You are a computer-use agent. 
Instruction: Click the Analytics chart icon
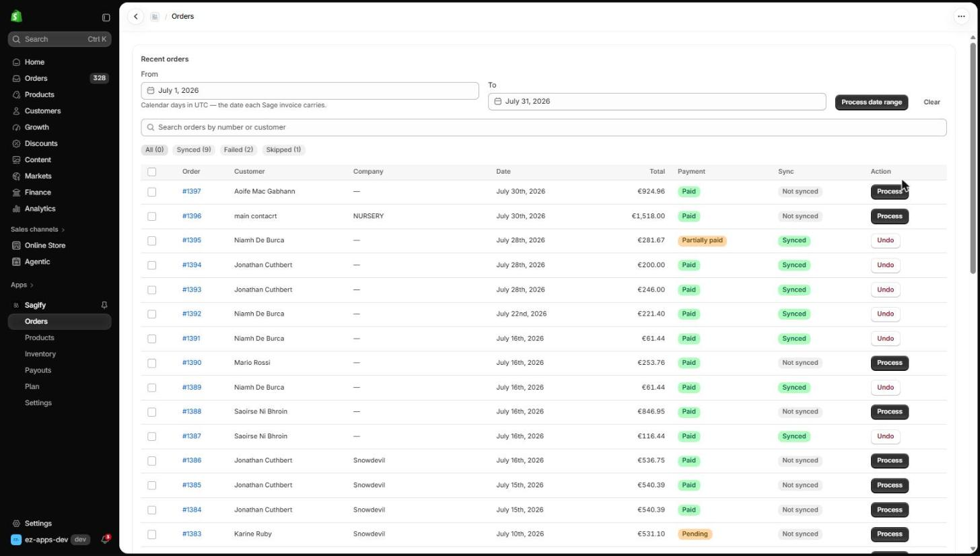coord(16,209)
